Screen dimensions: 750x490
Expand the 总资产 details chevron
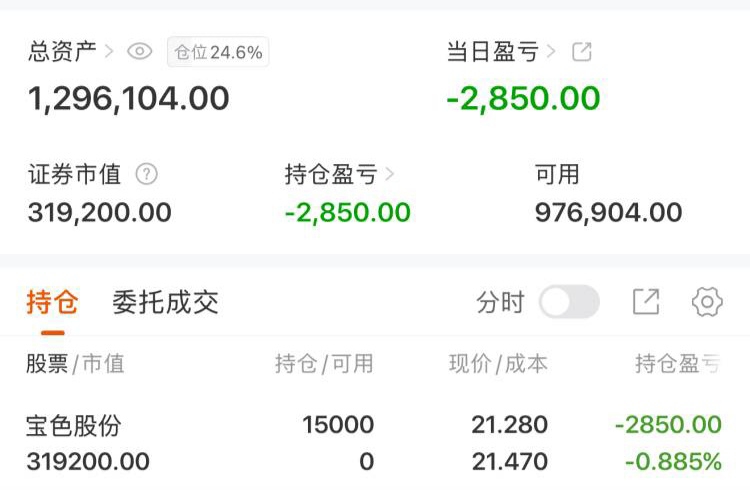coord(109,52)
